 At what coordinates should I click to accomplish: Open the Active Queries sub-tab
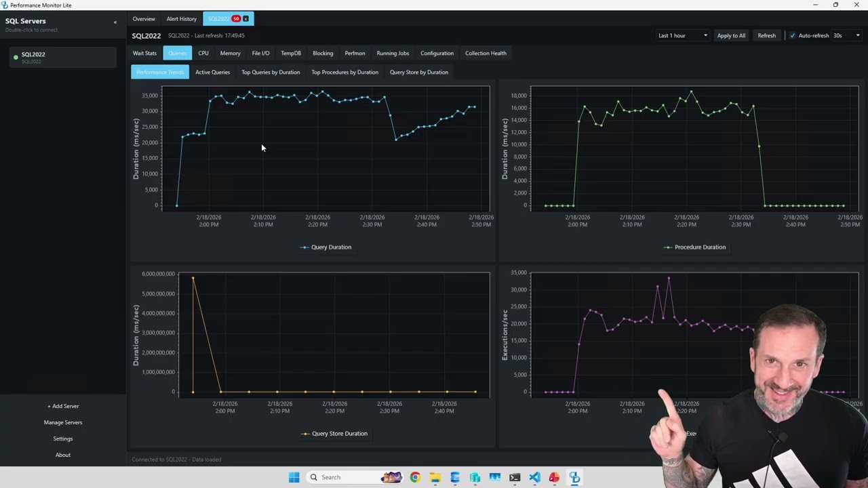(213, 72)
